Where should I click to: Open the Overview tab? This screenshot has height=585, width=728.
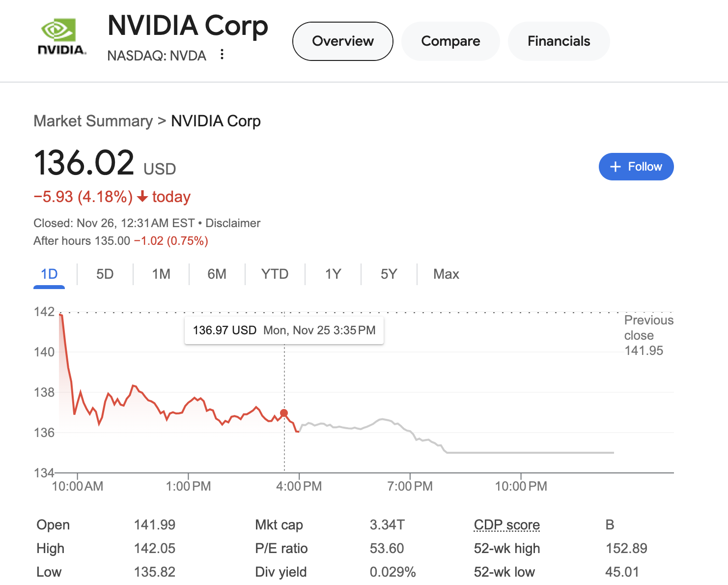tap(343, 41)
